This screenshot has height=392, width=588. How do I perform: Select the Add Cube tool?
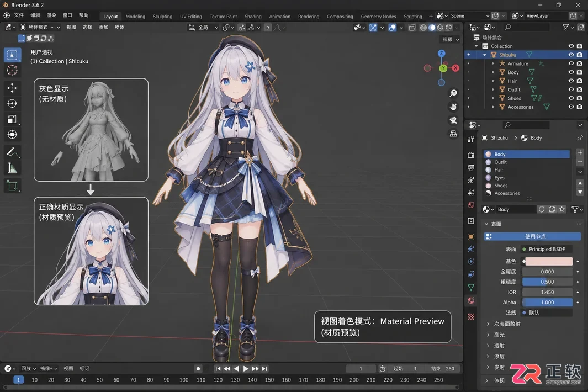(12, 186)
